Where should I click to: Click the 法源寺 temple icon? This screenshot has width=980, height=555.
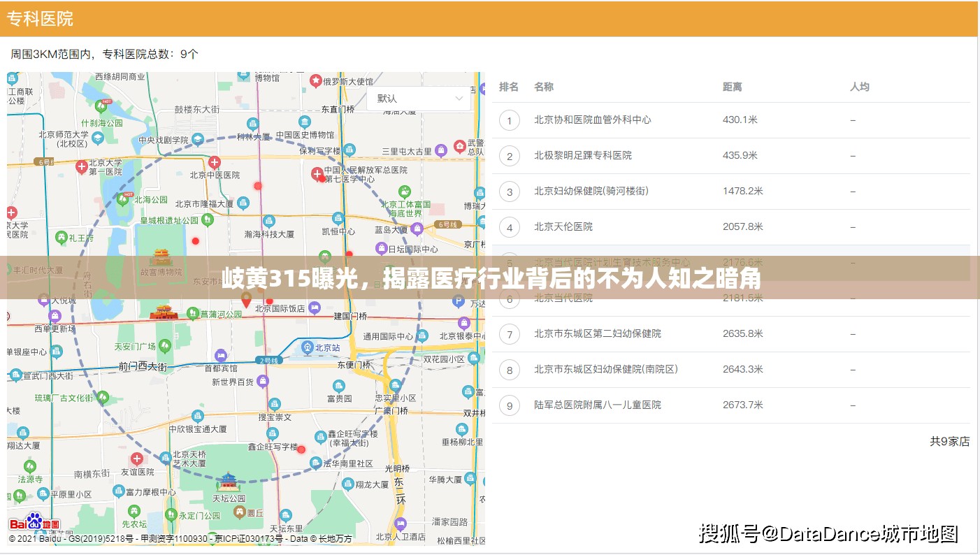click(x=29, y=468)
